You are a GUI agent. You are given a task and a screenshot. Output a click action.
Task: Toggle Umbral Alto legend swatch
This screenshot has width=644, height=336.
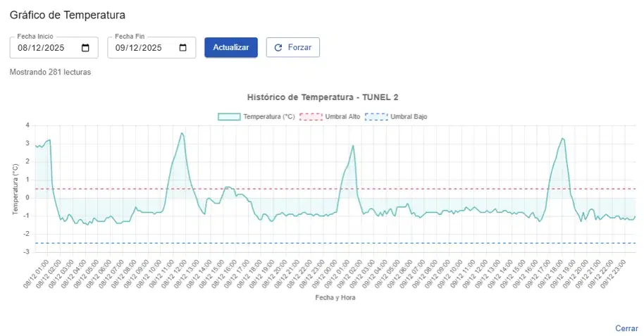pyautogui.click(x=311, y=117)
